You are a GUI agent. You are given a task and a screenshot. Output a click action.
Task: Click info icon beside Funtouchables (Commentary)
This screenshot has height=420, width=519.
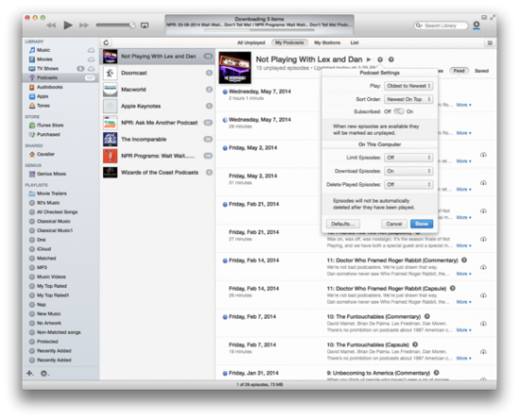pos(427,316)
